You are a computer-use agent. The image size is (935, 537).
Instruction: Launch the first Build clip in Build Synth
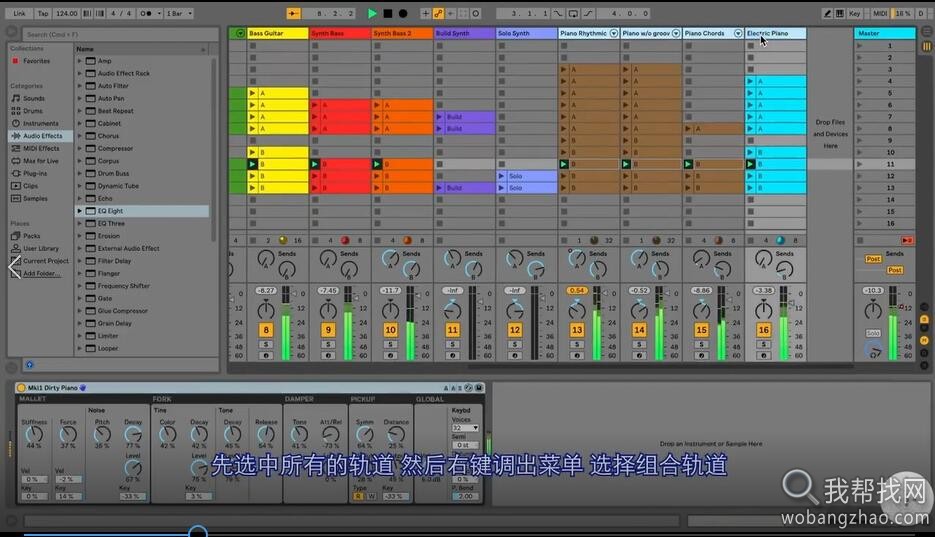coord(439,117)
